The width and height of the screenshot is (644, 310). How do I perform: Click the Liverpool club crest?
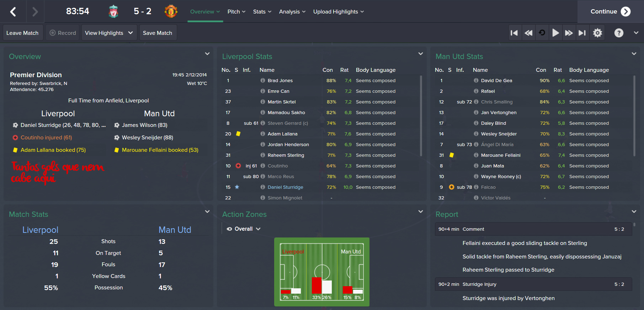pyautogui.click(x=113, y=11)
